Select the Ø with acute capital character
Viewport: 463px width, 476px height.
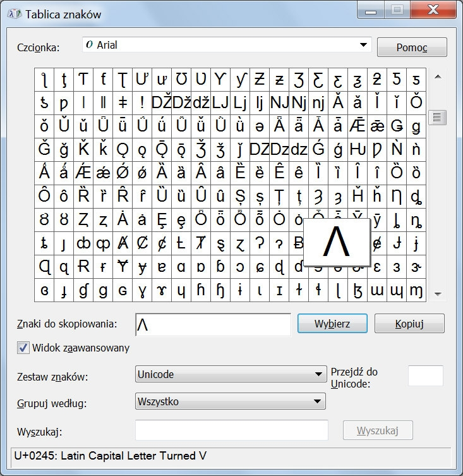pyautogui.click(x=123, y=173)
